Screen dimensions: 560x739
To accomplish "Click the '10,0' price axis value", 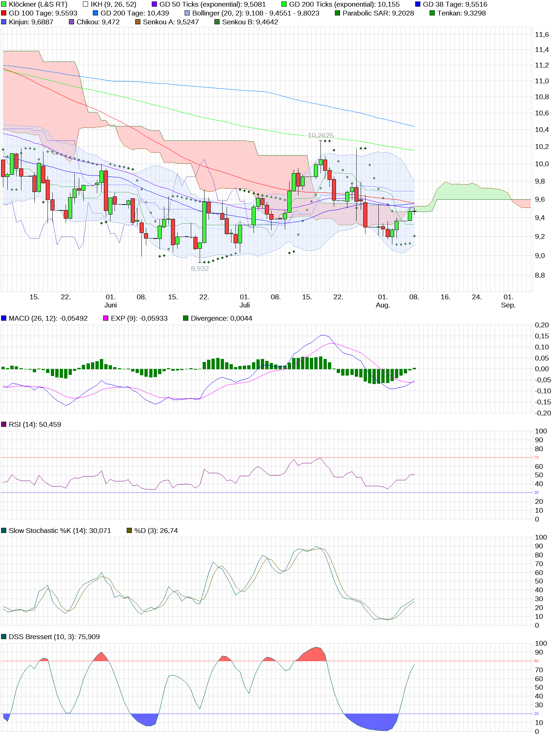I will click(x=542, y=164).
